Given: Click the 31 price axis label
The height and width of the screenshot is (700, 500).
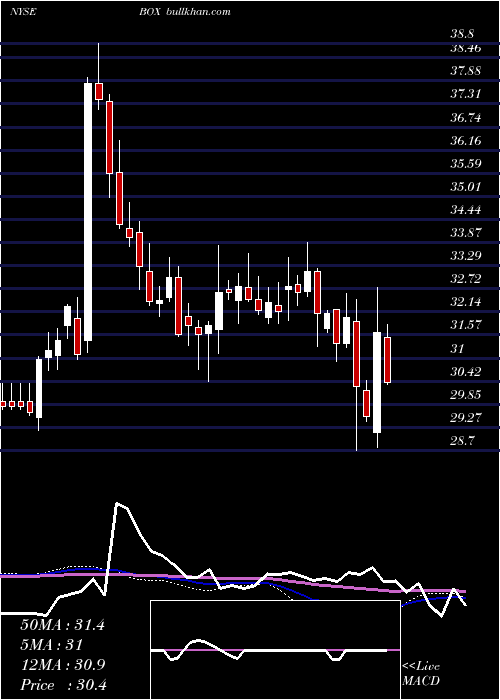Looking at the screenshot, I should pyautogui.click(x=458, y=348).
